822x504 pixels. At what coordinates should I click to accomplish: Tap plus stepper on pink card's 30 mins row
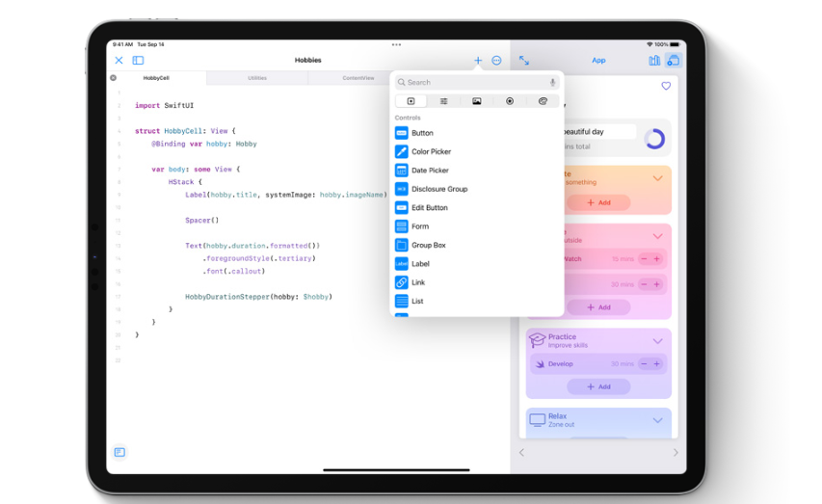pos(657,284)
